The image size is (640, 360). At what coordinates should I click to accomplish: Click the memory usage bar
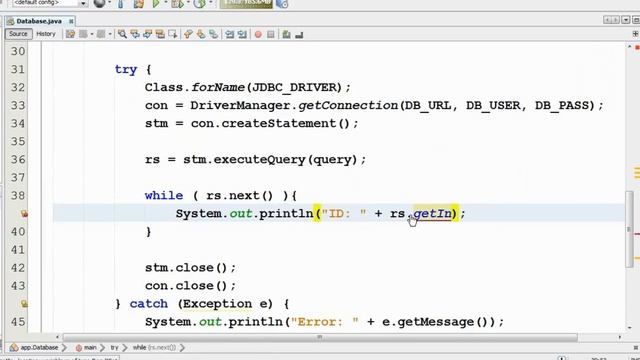(246, 4)
